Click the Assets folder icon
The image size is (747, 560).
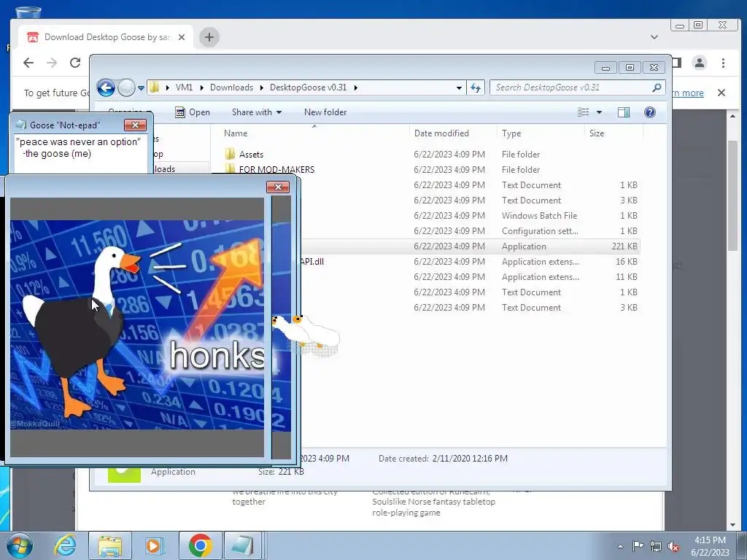[x=230, y=154]
